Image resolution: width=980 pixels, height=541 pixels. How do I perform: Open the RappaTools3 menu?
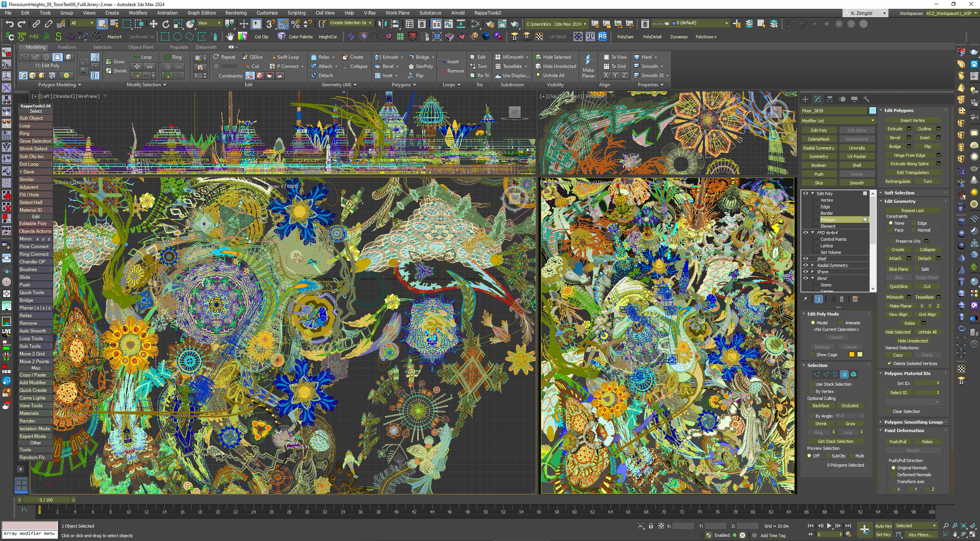[487, 13]
